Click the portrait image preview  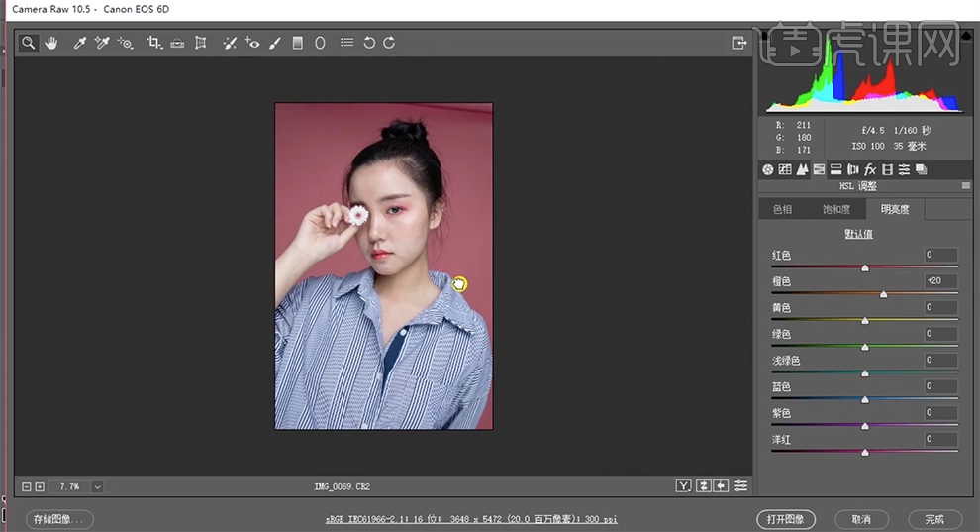coord(384,266)
